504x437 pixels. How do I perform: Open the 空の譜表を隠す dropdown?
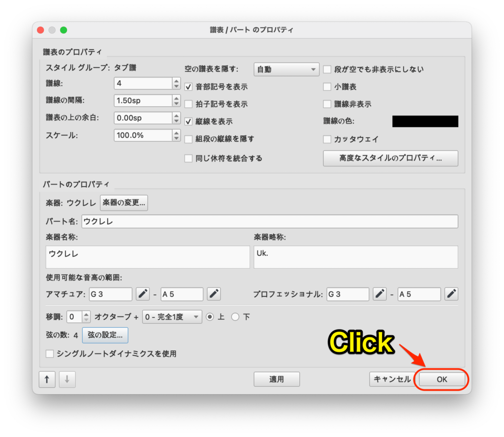(x=287, y=69)
